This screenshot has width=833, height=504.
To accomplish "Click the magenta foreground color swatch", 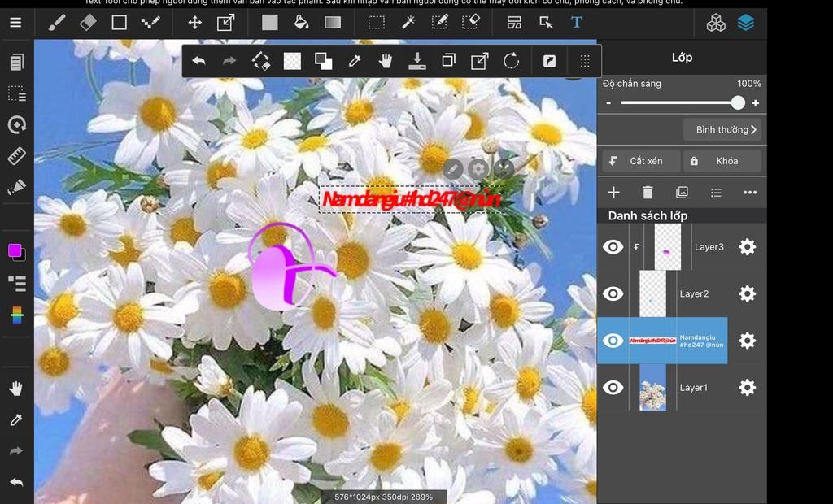I will [15, 250].
